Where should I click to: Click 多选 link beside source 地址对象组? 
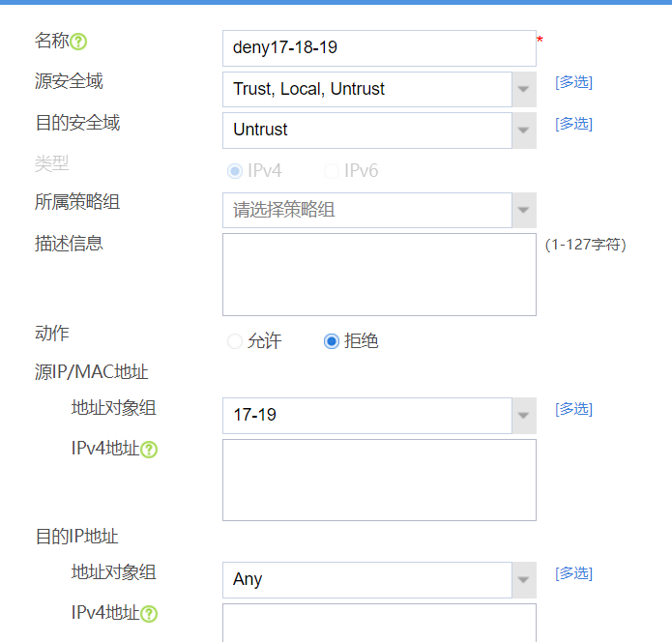[573, 409]
